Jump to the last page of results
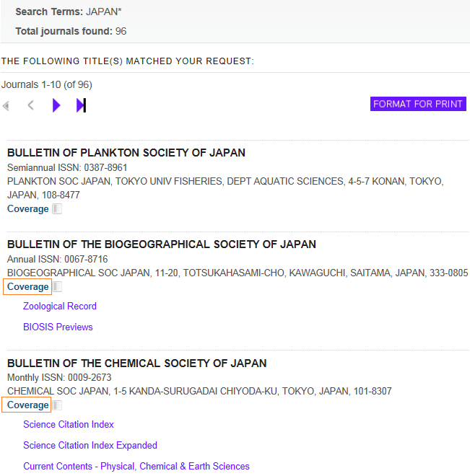Viewport: 470px width, 476px height. click(81, 106)
